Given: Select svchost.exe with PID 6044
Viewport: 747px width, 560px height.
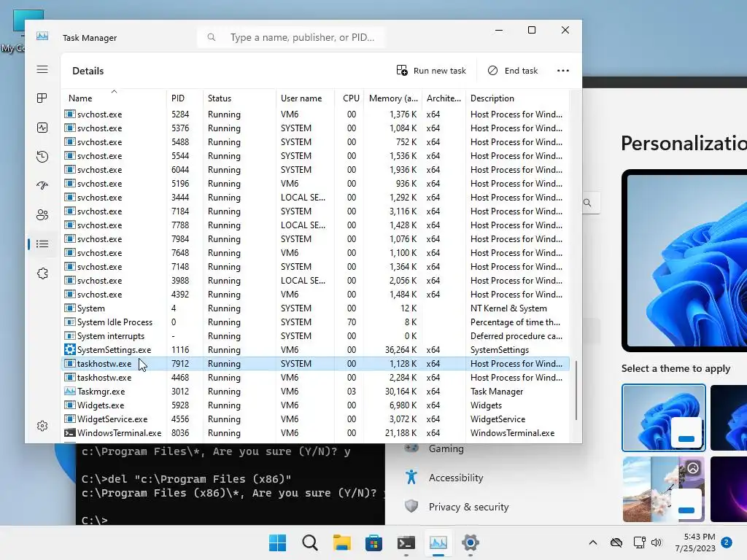Looking at the screenshot, I should coord(315,170).
